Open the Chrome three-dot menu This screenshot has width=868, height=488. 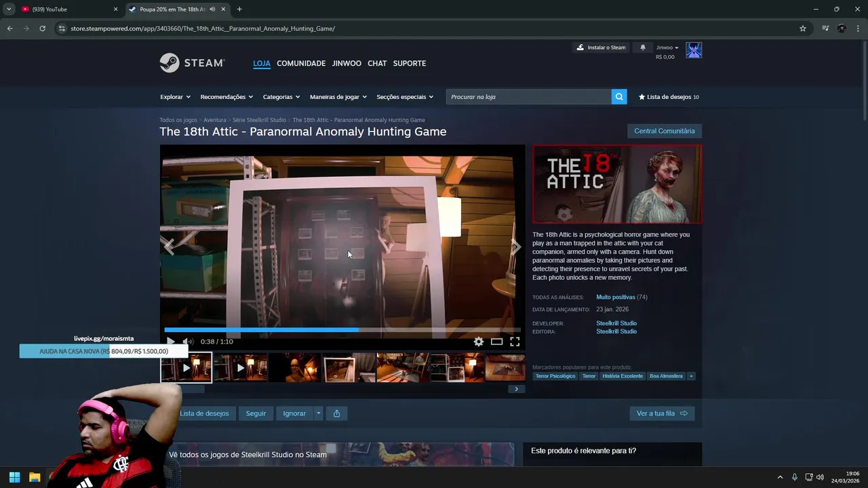point(859,28)
